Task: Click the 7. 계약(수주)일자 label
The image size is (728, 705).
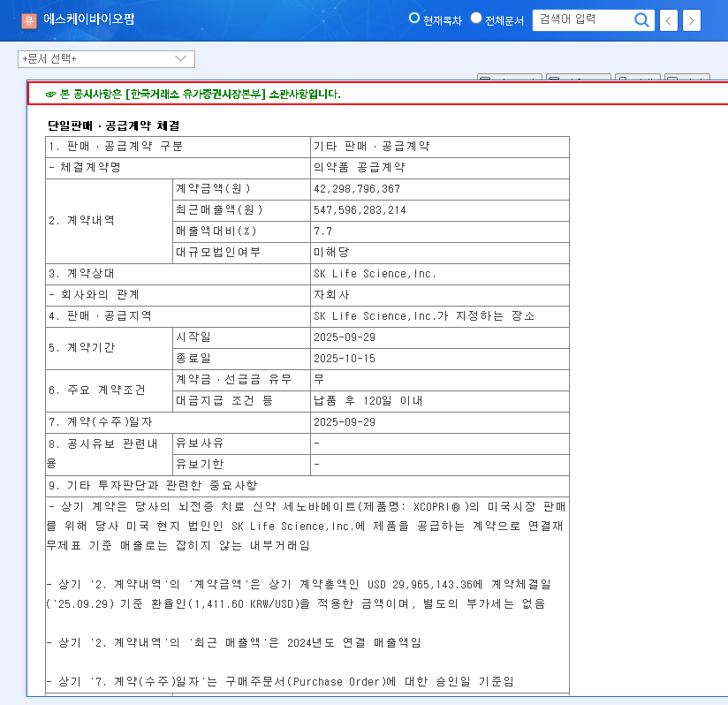Action: (101, 422)
